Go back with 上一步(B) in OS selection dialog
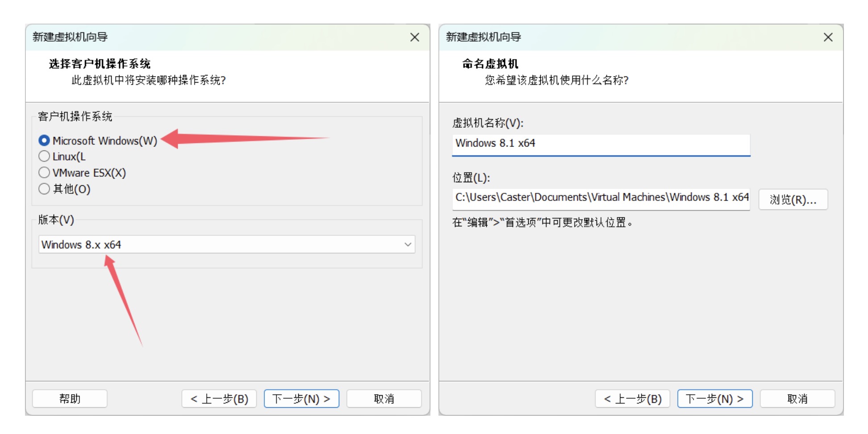This screenshot has height=434, width=868. pos(219,399)
